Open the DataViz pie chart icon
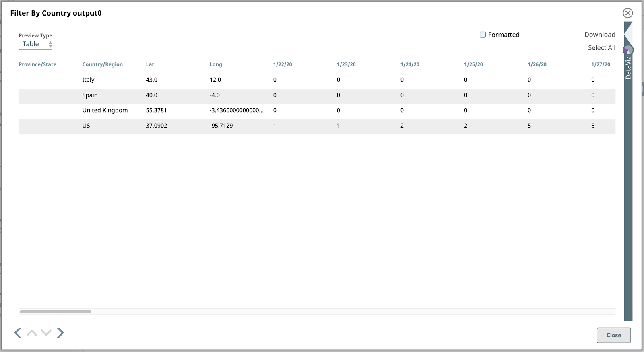Image resolution: width=644 pixels, height=352 pixels. (628, 50)
